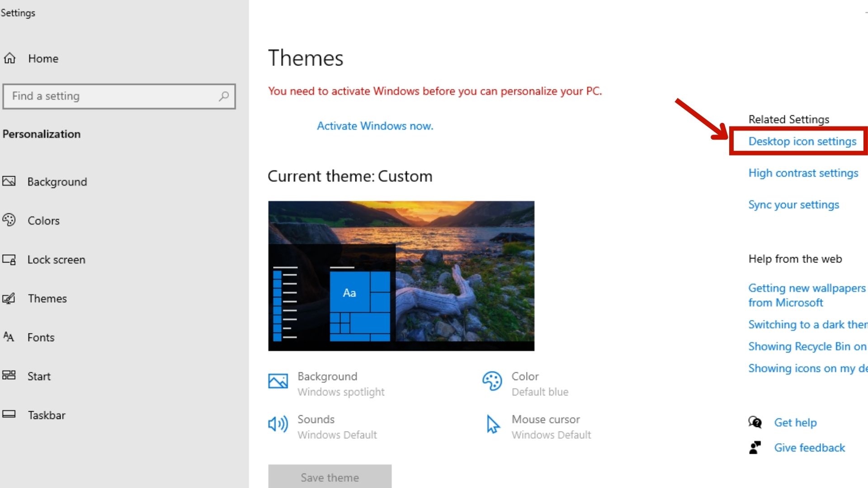Open High contrast settings link
Image resolution: width=868 pixels, height=488 pixels.
803,173
